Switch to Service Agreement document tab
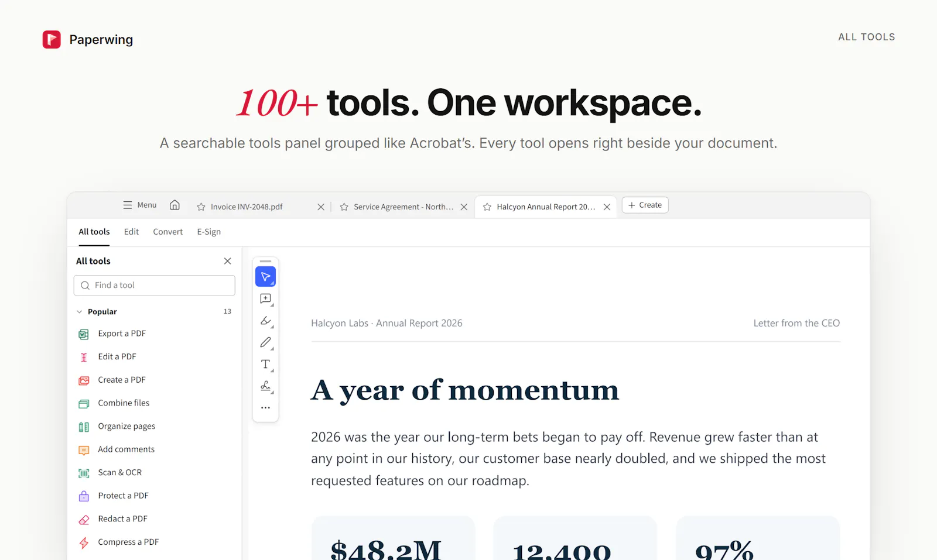The image size is (937, 560). (403, 207)
